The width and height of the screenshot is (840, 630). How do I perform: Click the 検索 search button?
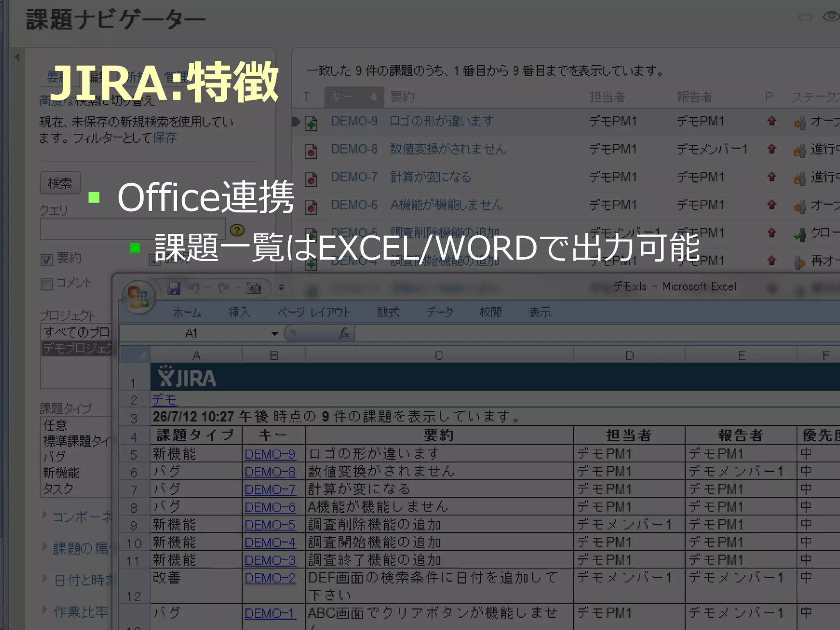coord(60,183)
